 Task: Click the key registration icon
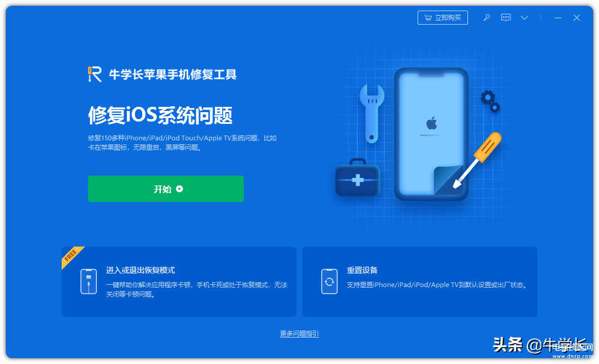487,18
